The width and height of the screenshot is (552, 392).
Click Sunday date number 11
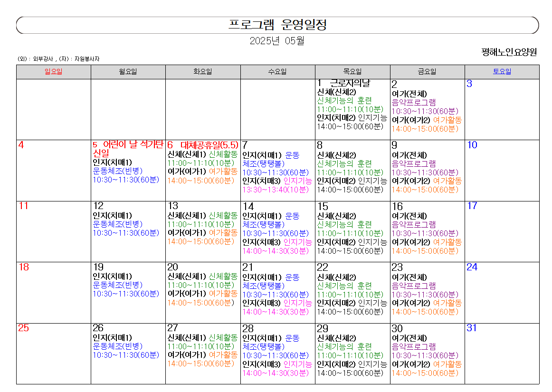[x=23, y=206]
